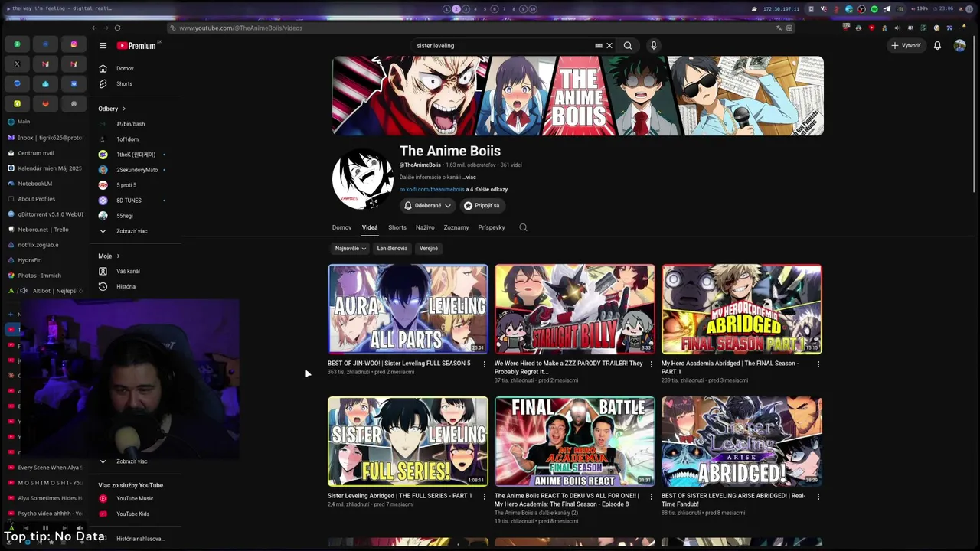This screenshot has height=551, width=980.
Task: Click the Pripojiť sa join button
Action: coord(482,206)
